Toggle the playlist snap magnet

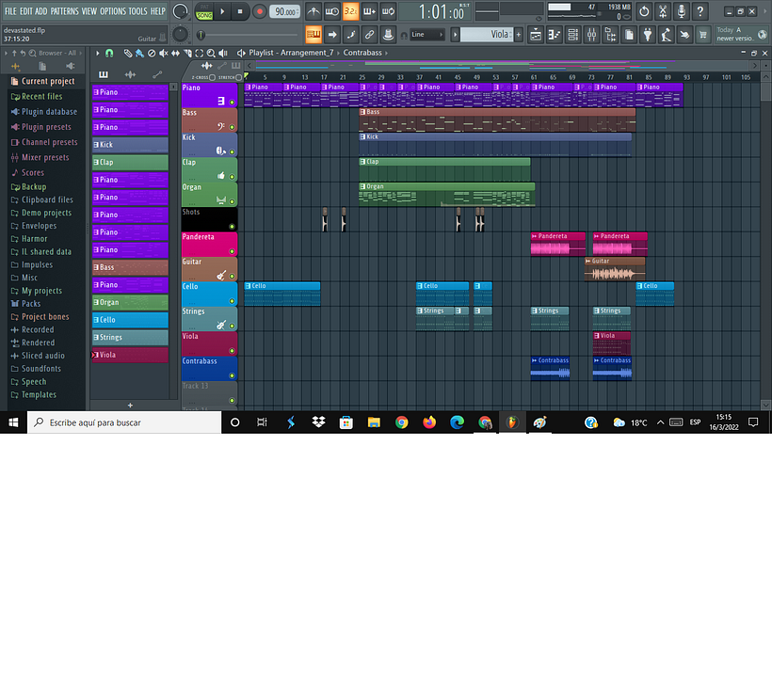pos(109,53)
